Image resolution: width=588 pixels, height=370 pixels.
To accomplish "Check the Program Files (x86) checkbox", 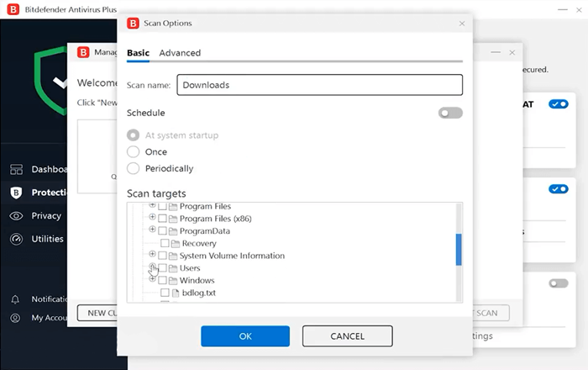I will [162, 219].
